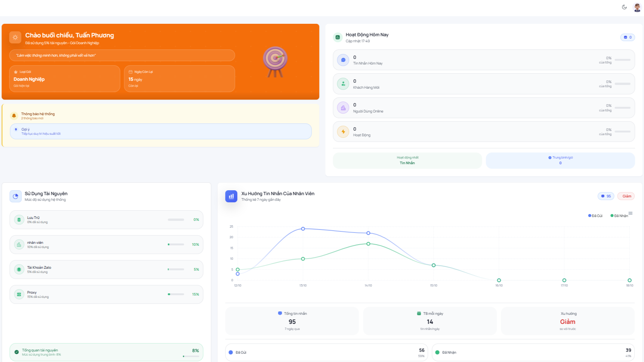Toggle the Đã Nhận series in legend

[619, 216]
